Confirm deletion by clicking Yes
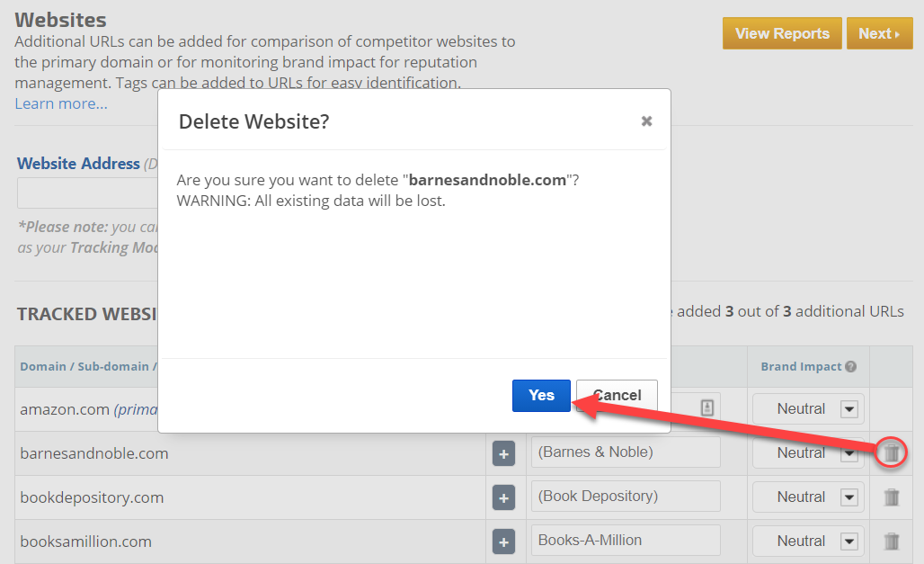This screenshot has height=564, width=924. (x=541, y=396)
